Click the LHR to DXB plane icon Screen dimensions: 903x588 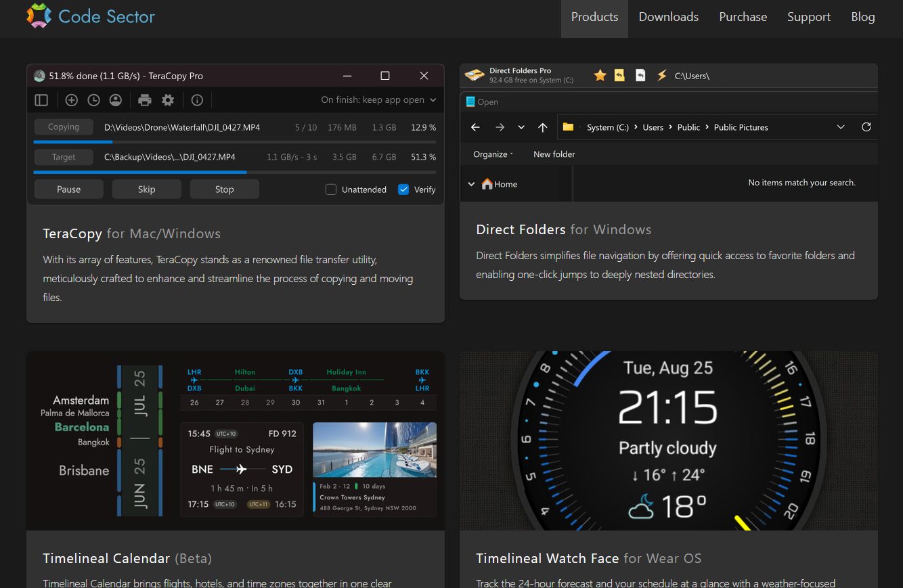[194, 380]
